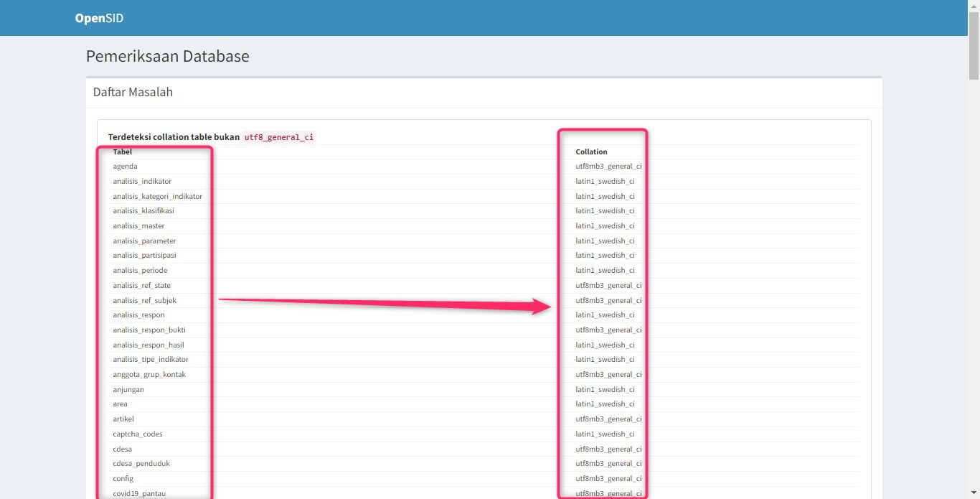Click collation value in captcha_codes row

[x=605, y=434]
